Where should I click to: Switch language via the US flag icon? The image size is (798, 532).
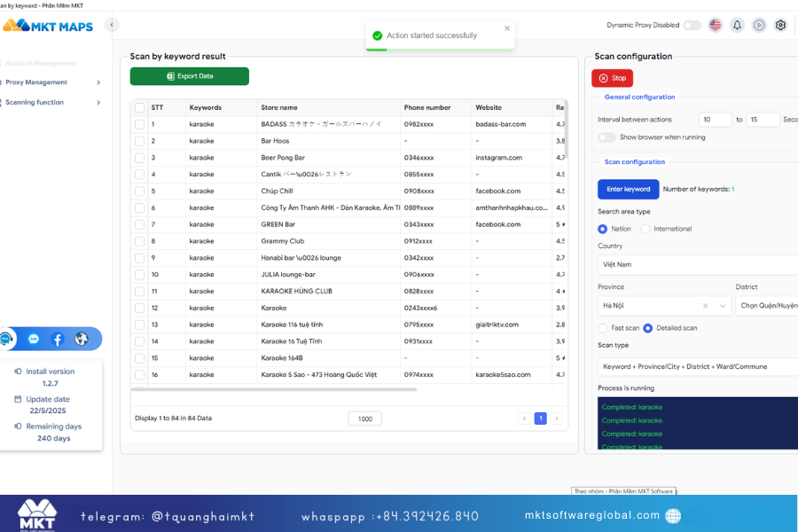[x=715, y=25]
